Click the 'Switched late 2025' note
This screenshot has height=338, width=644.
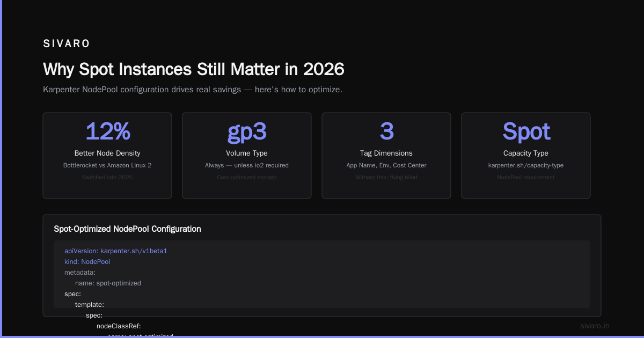(x=107, y=177)
